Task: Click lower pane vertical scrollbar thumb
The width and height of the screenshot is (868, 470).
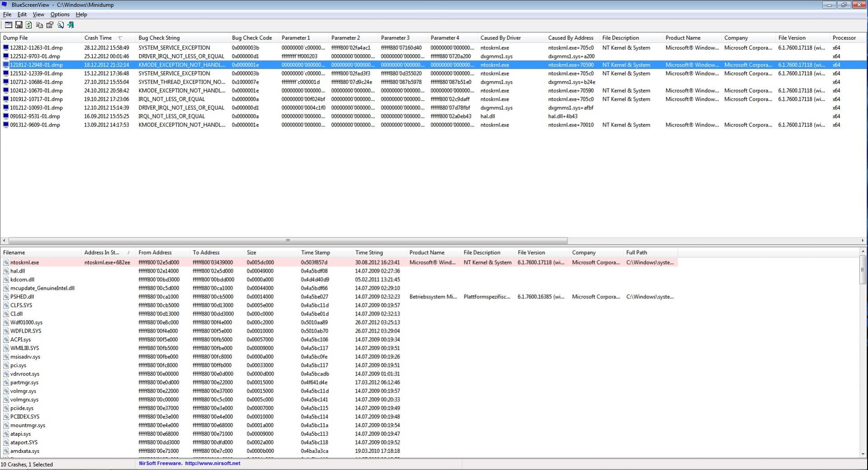Action: (863, 270)
